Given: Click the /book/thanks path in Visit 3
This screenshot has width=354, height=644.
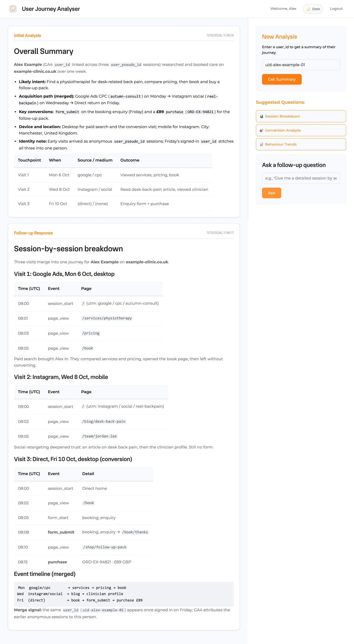Looking at the screenshot, I should point(135,532).
